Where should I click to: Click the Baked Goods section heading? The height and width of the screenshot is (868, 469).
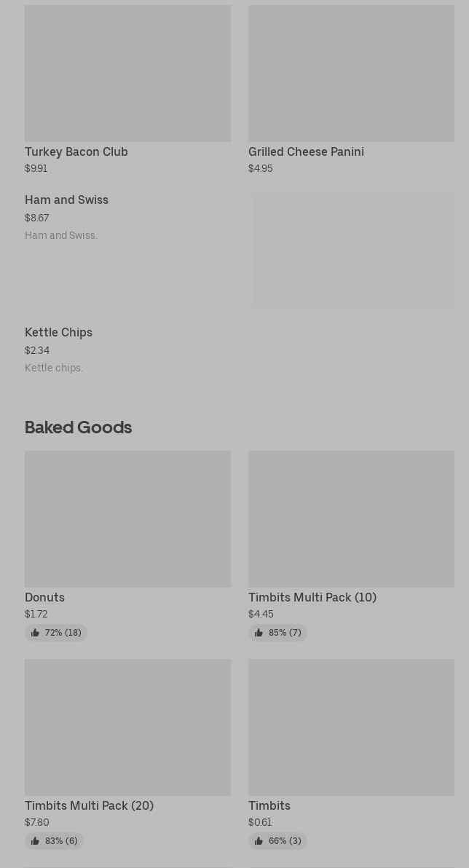pos(78,427)
